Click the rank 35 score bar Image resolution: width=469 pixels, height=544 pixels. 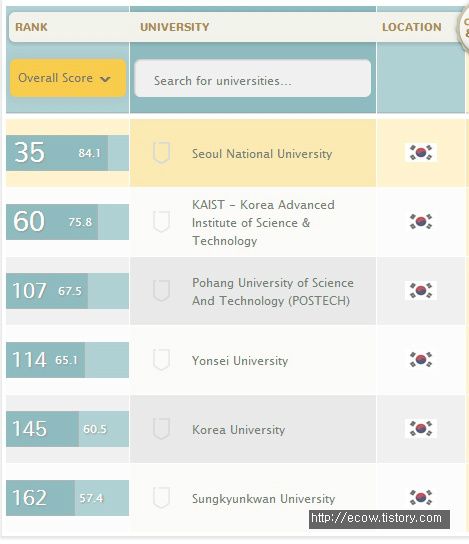coord(67,153)
